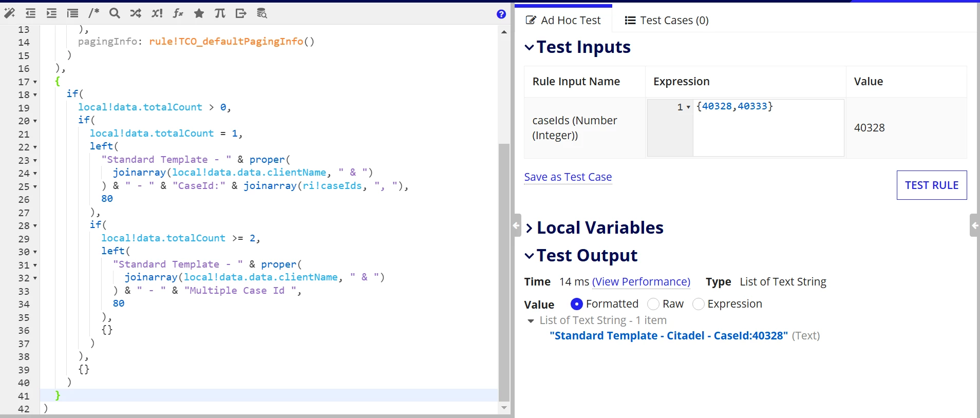Click the caseIds (Number (Integer)) label
This screenshot has width=980, height=418.
pyautogui.click(x=575, y=128)
